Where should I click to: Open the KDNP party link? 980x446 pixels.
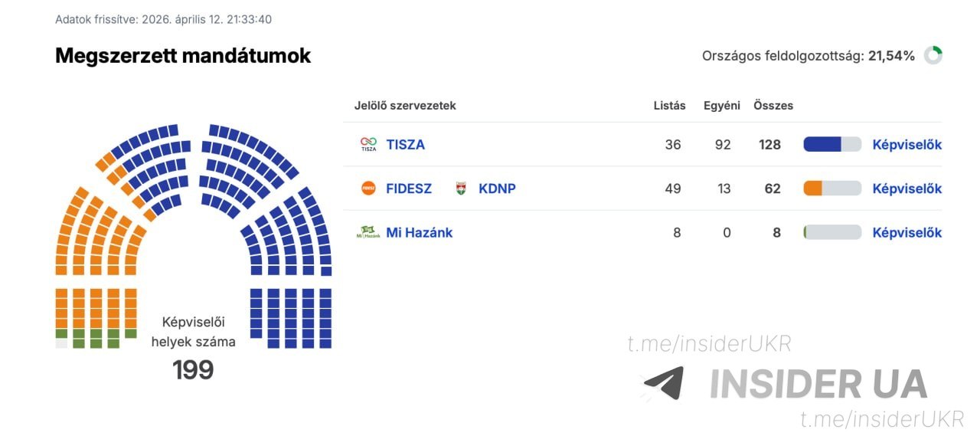pyautogui.click(x=497, y=189)
